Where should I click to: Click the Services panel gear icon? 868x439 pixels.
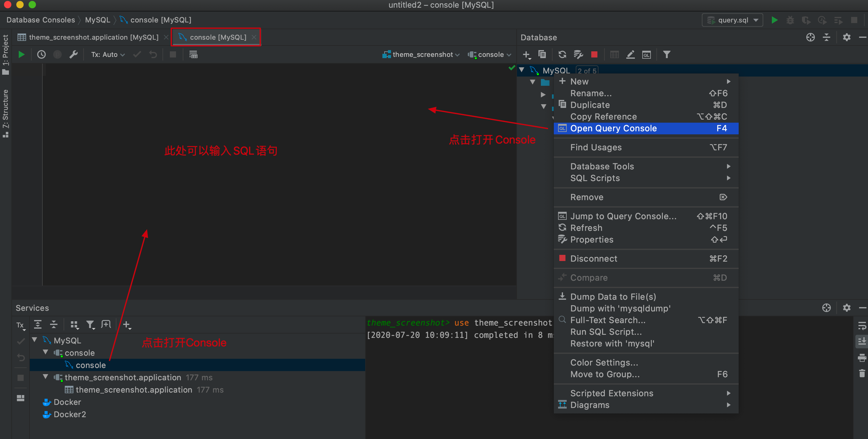tap(847, 308)
